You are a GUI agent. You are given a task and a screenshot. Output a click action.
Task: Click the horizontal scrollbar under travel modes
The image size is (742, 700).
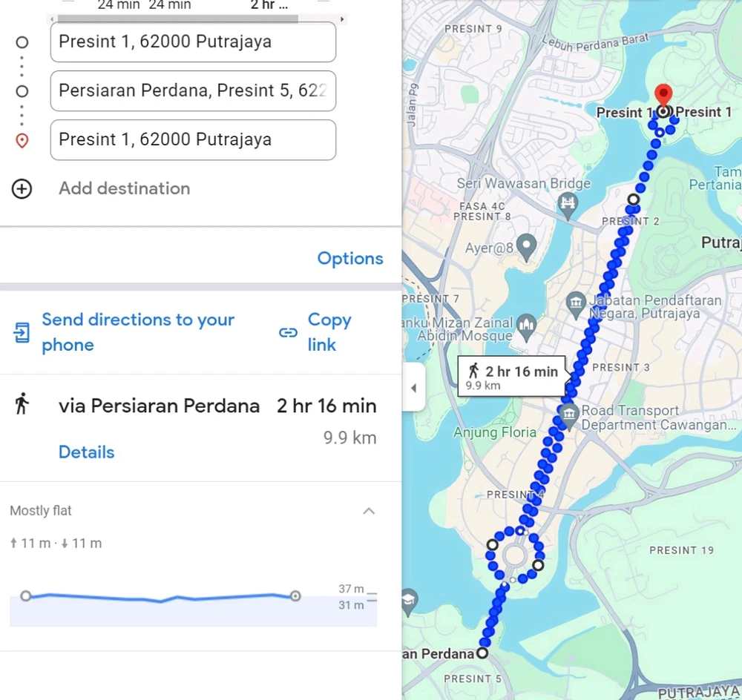point(178,19)
